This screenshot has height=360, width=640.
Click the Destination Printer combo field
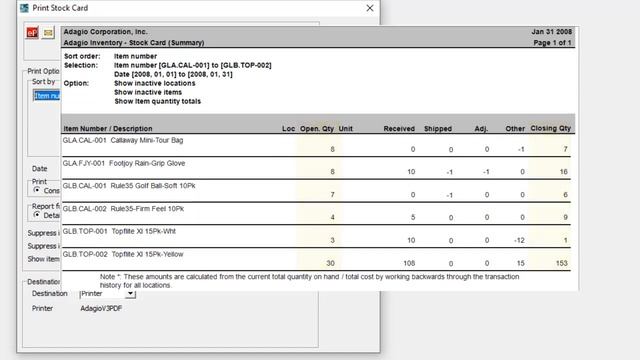[107, 293]
